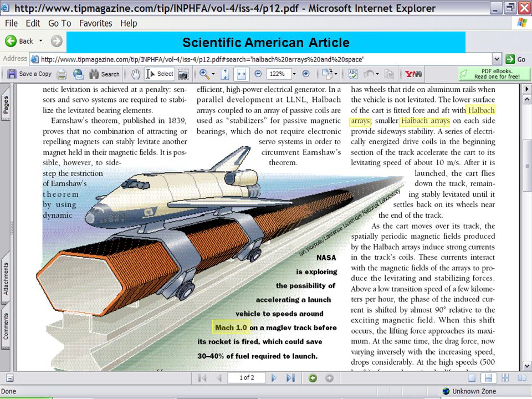Set the view to Fit Page
The height and width of the screenshot is (399, 532).
(x=224, y=74)
